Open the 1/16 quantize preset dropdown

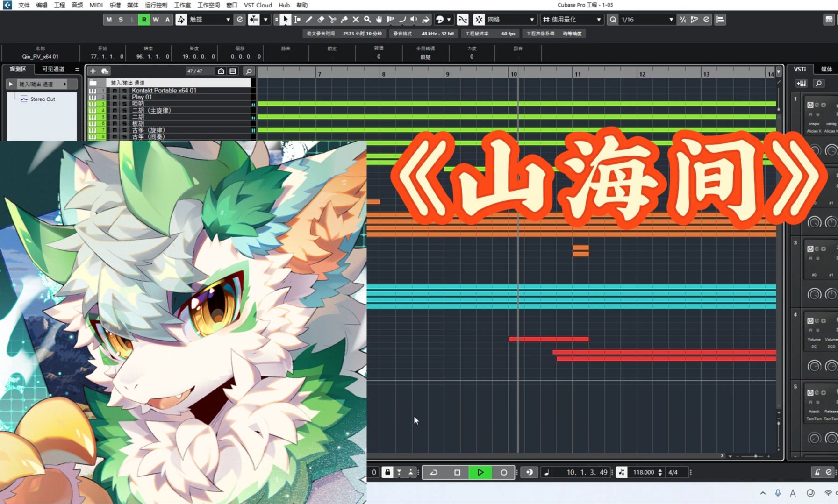pyautogui.click(x=647, y=20)
